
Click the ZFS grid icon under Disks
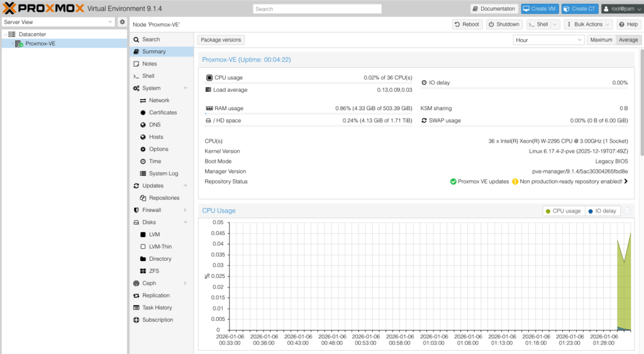tap(143, 271)
